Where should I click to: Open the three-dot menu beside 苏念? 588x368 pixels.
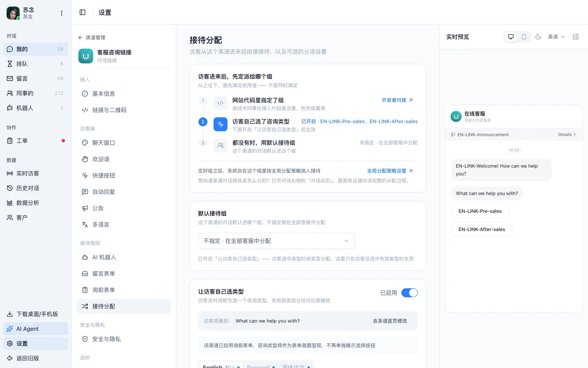[62, 13]
